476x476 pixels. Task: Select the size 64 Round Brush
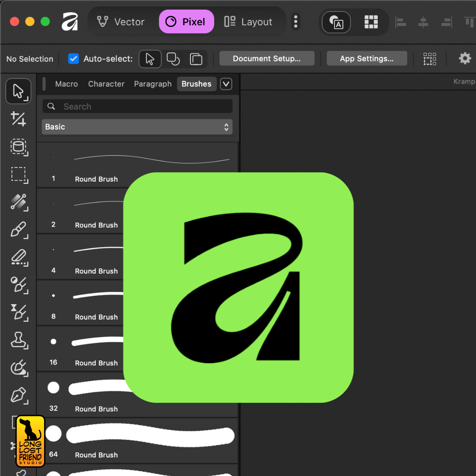coord(137,441)
